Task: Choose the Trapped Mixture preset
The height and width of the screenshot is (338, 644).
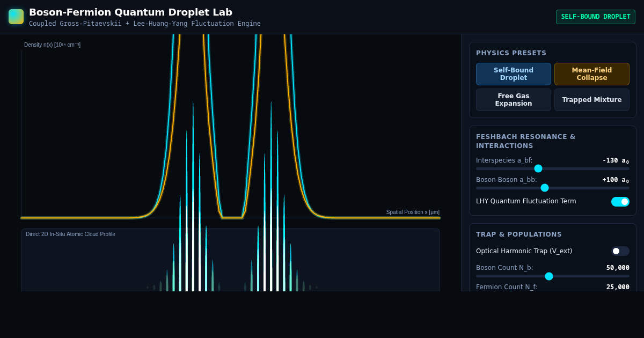Action: coord(592,100)
